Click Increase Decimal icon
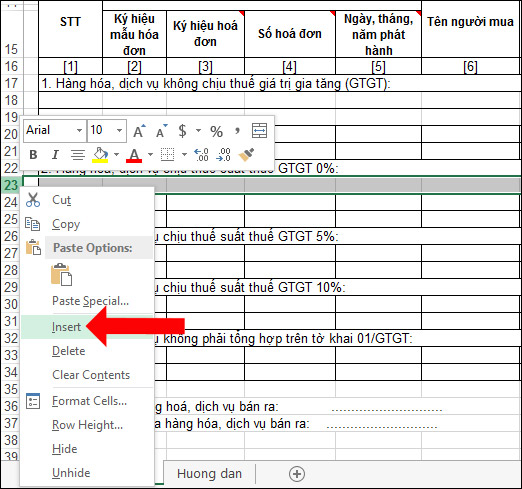522x489 pixels. pos(202,155)
